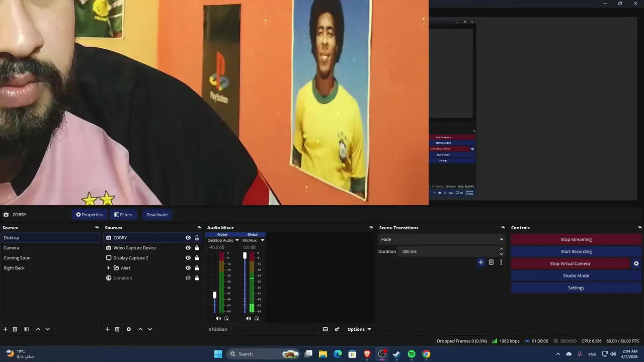Show the hidden Donation source

[188, 278]
